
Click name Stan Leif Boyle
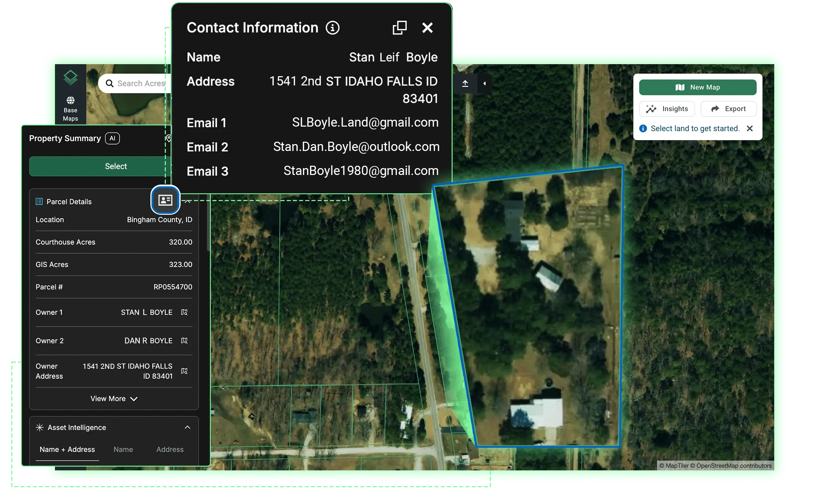coord(393,57)
